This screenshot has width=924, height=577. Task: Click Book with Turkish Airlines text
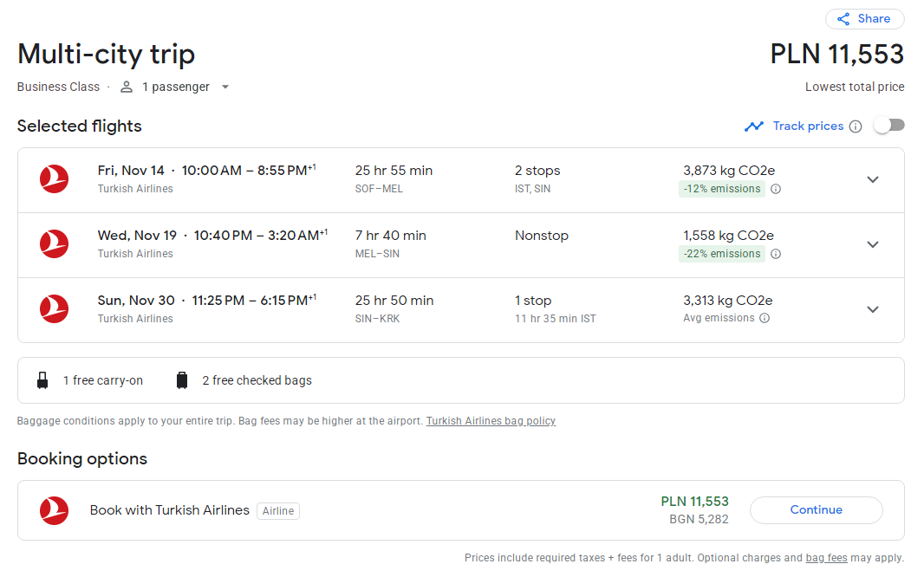(170, 510)
